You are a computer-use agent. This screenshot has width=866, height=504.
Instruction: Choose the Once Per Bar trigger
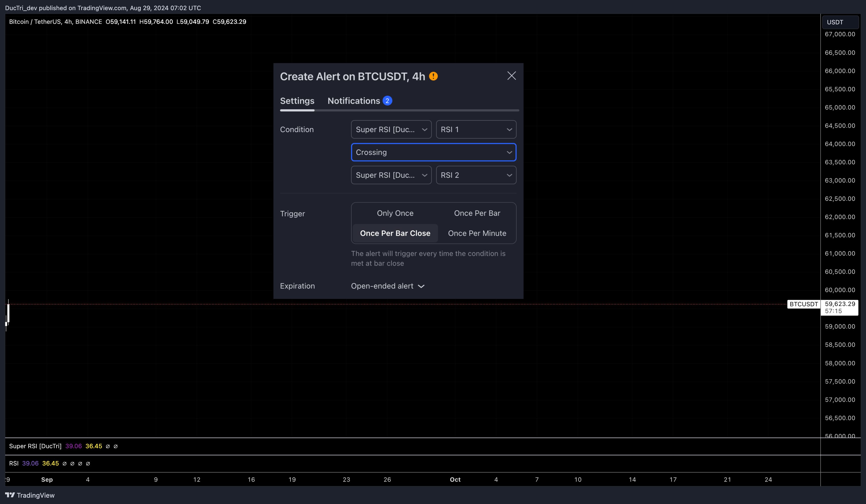coord(477,213)
